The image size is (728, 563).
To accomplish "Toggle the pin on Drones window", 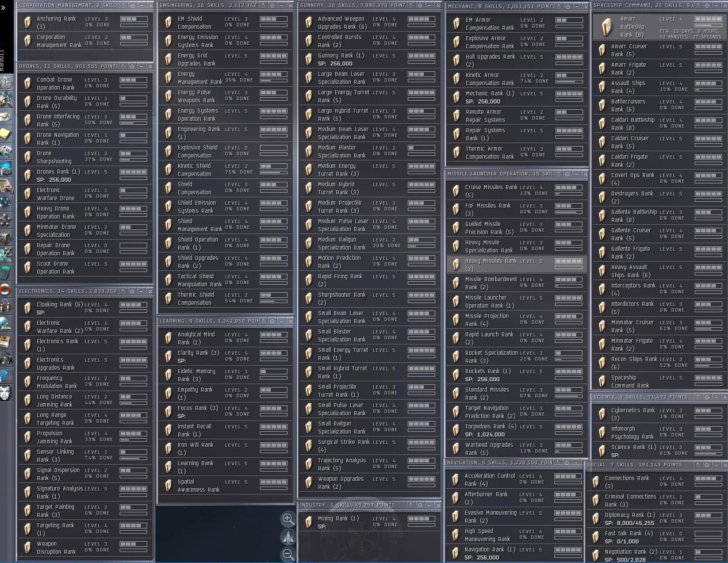I will click(x=123, y=67).
